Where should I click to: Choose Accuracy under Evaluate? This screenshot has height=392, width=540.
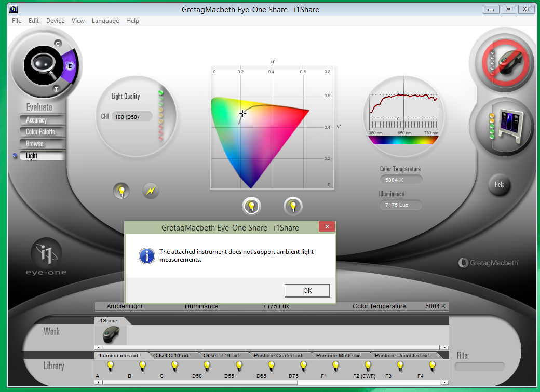(x=42, y=120)
